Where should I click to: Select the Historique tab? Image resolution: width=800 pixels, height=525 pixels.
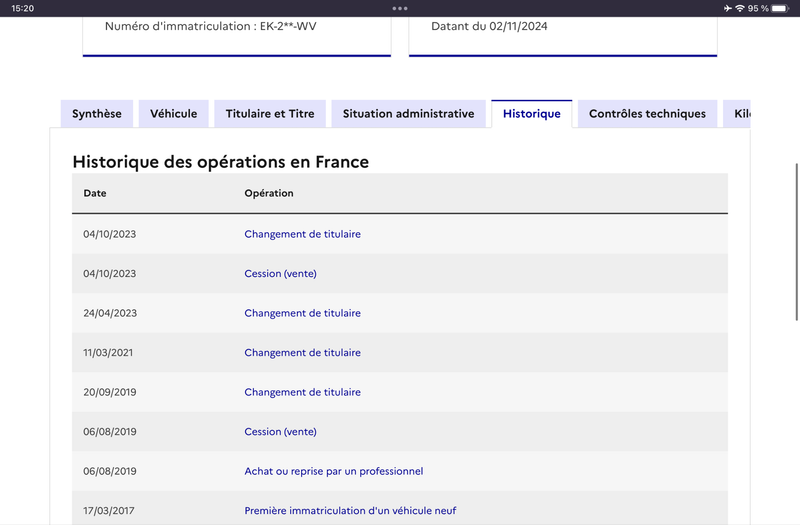[532, 114]
